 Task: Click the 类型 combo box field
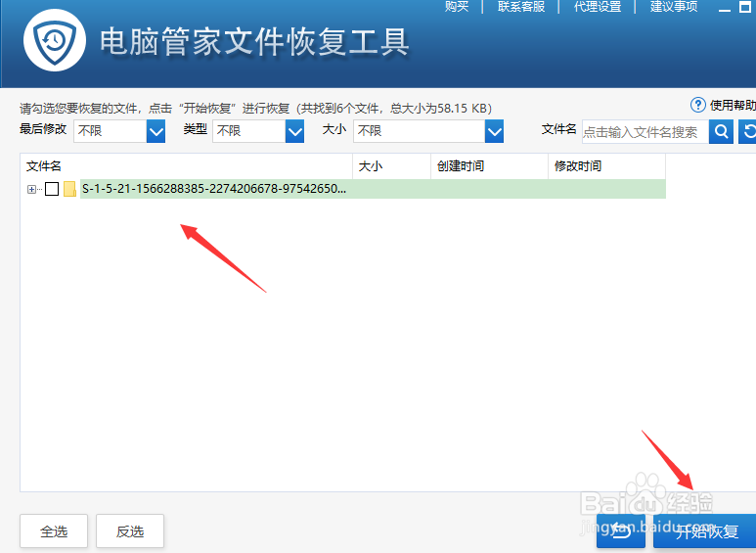258,131
